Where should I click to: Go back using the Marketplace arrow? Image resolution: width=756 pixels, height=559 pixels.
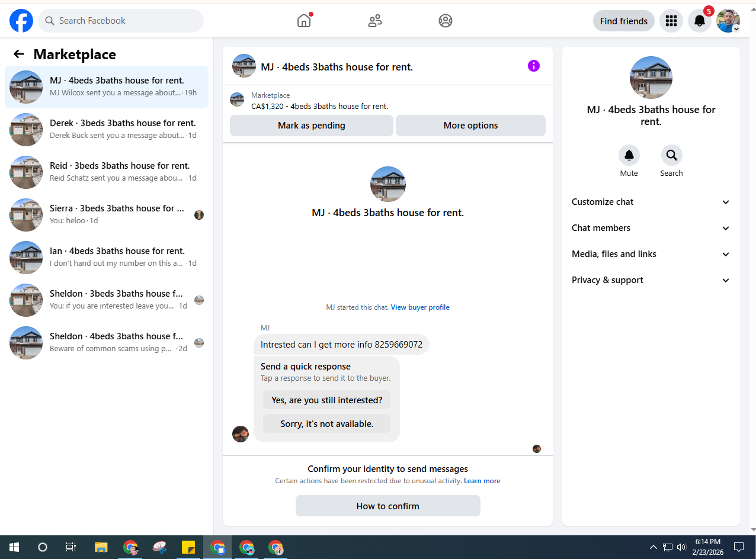pyautogui.click(x=19, y=54)
